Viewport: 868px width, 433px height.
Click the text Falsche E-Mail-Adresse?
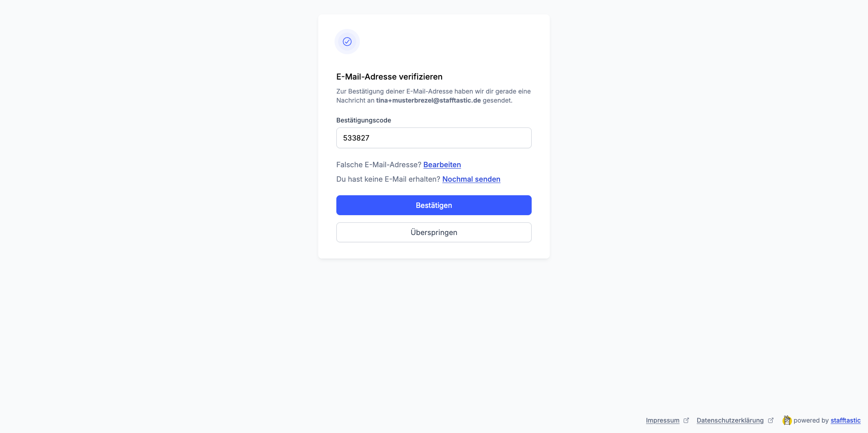click(378, 165)
